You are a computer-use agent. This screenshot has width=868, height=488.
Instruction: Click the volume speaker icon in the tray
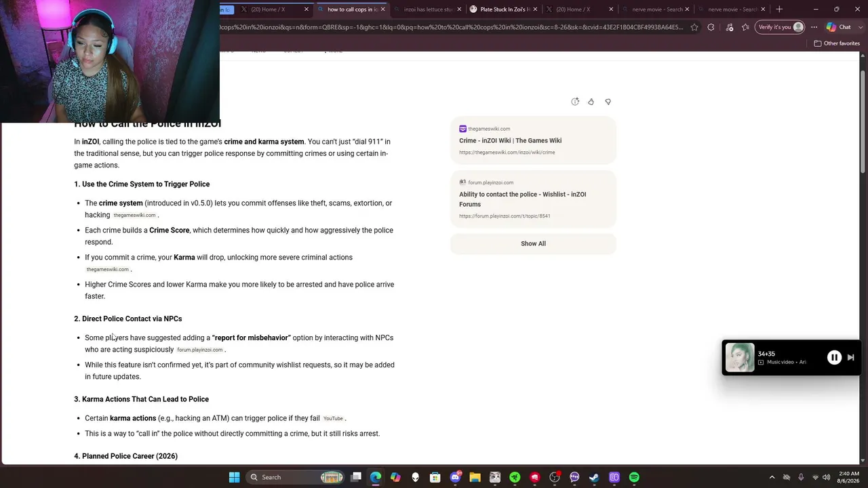(826, 477)
